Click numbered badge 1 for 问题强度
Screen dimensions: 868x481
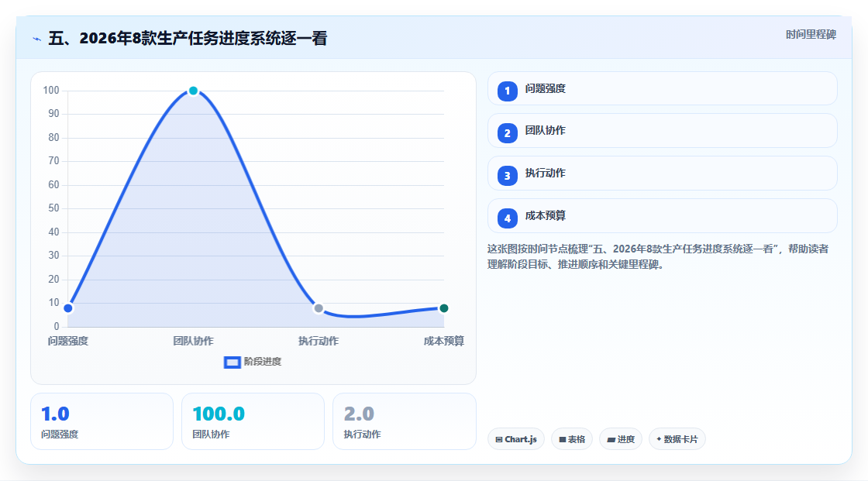point(507,91)
